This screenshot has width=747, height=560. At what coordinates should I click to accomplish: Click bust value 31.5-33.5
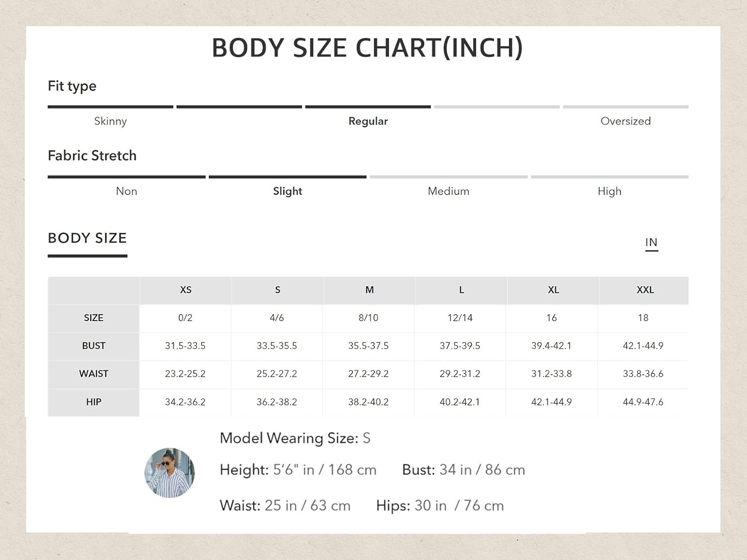pos(185,346)
